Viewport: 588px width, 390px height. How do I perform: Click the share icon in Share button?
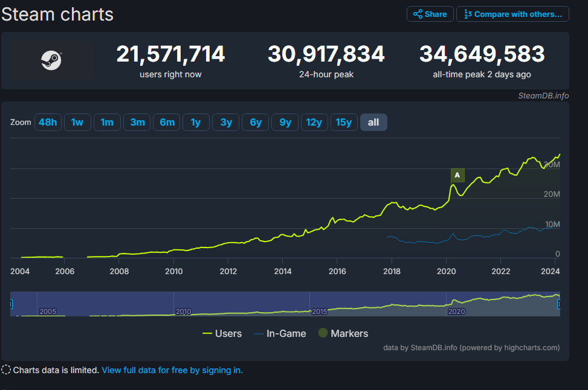click(x=418, y=14)
